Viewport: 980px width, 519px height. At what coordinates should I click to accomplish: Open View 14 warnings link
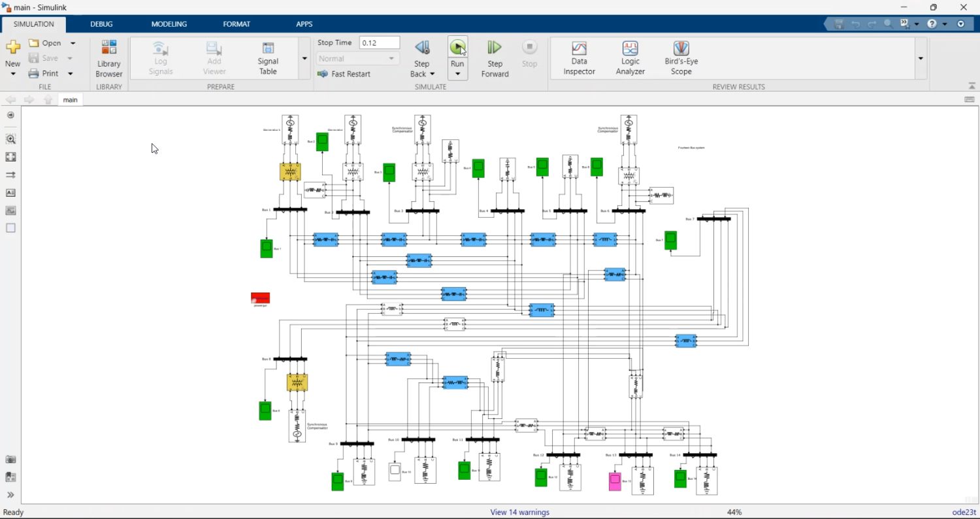pos(519,512)
